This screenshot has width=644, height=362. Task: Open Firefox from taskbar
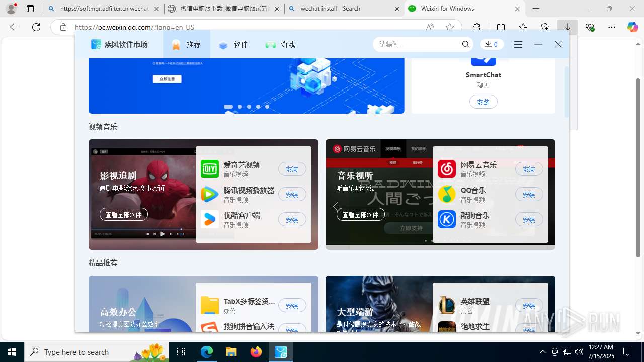[x=256, y=352]
